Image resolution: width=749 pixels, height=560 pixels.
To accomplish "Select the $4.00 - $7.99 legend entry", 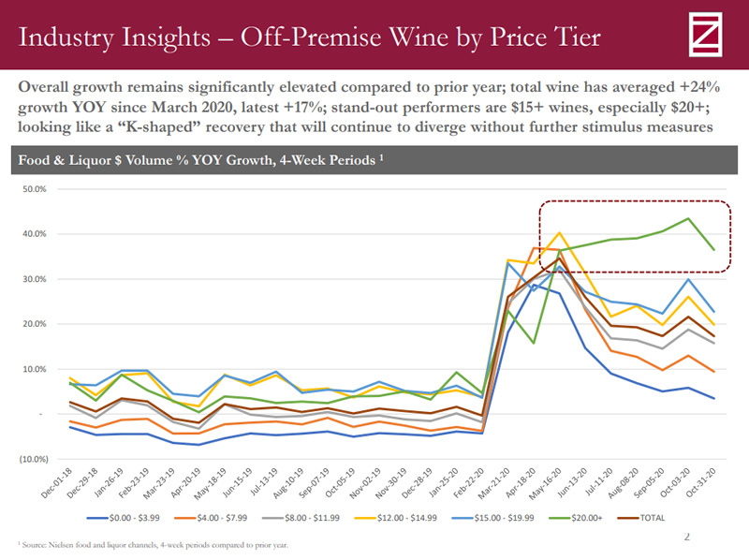I will [218, 517].
